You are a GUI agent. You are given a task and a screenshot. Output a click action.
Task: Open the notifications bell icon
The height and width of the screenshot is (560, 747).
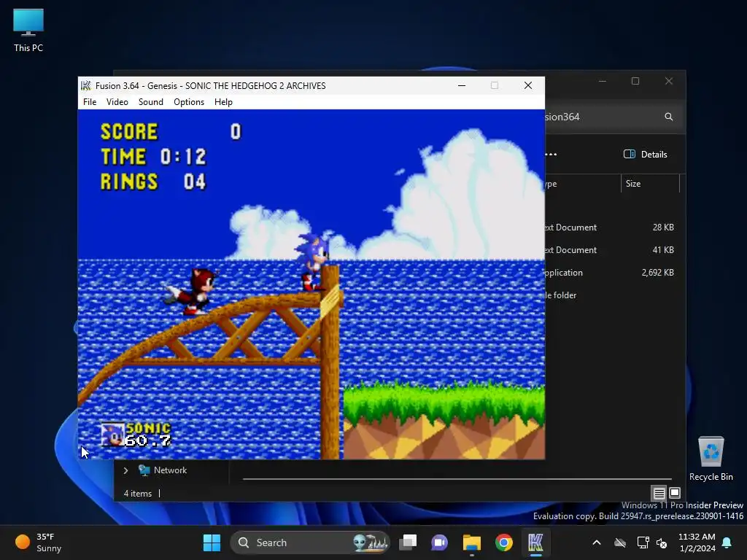[x=727, y=542]
